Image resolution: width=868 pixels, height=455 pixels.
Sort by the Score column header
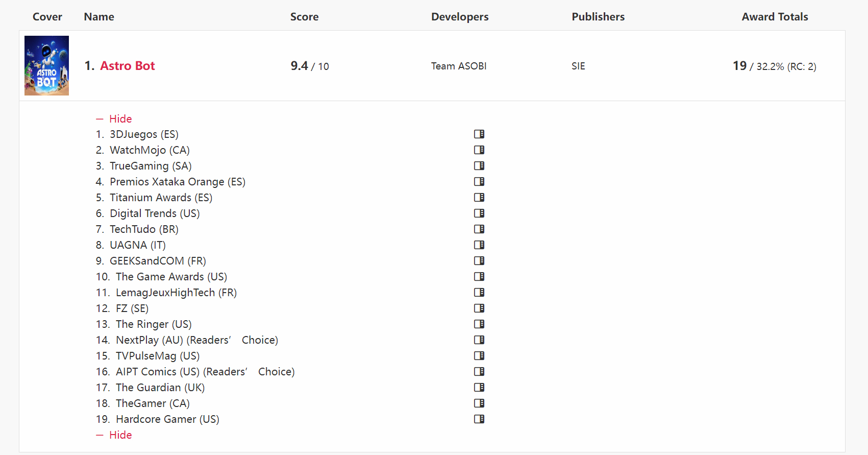(304, 17)
